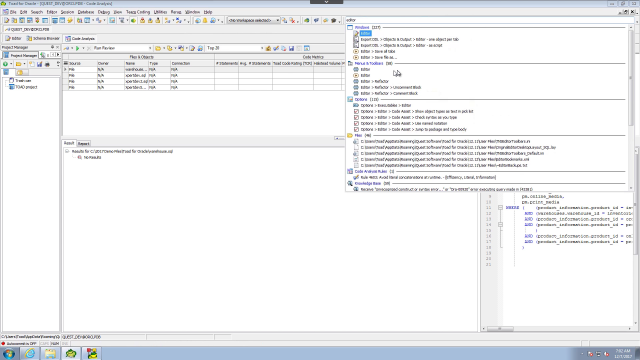Toggle 'Show object types as text in pick list' option
Image resolution: width=640 pixels, height=360 pixels.
point(356,111)
